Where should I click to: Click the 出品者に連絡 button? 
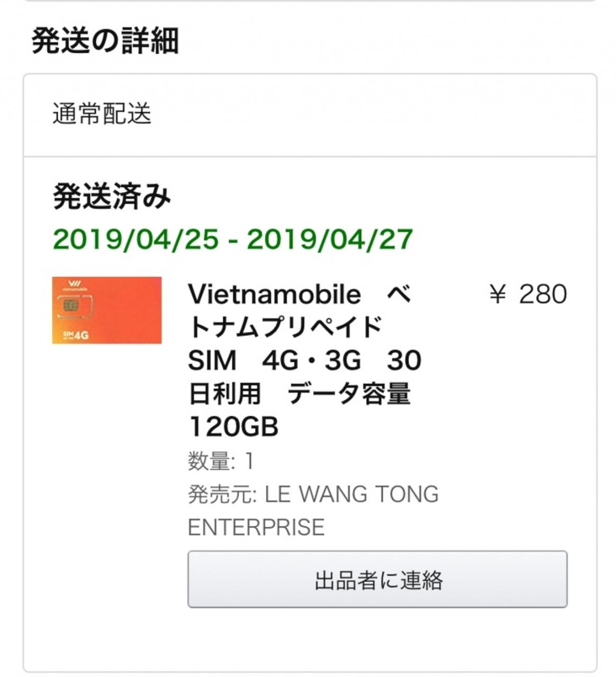click(377, 579)
